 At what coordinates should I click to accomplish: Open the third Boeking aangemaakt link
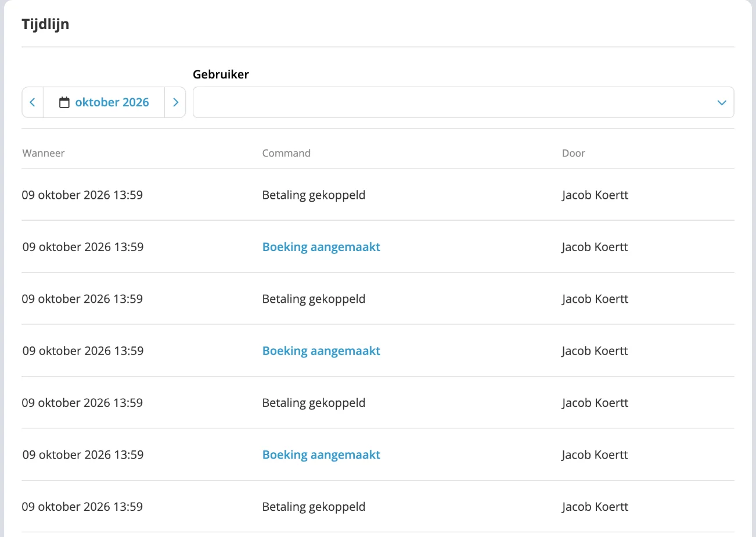pos(321,454)
